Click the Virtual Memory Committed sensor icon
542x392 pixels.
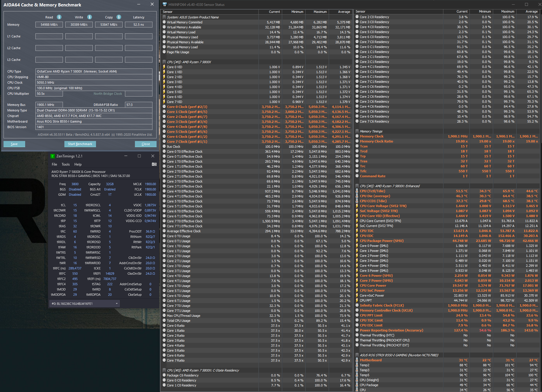point(164,22)
